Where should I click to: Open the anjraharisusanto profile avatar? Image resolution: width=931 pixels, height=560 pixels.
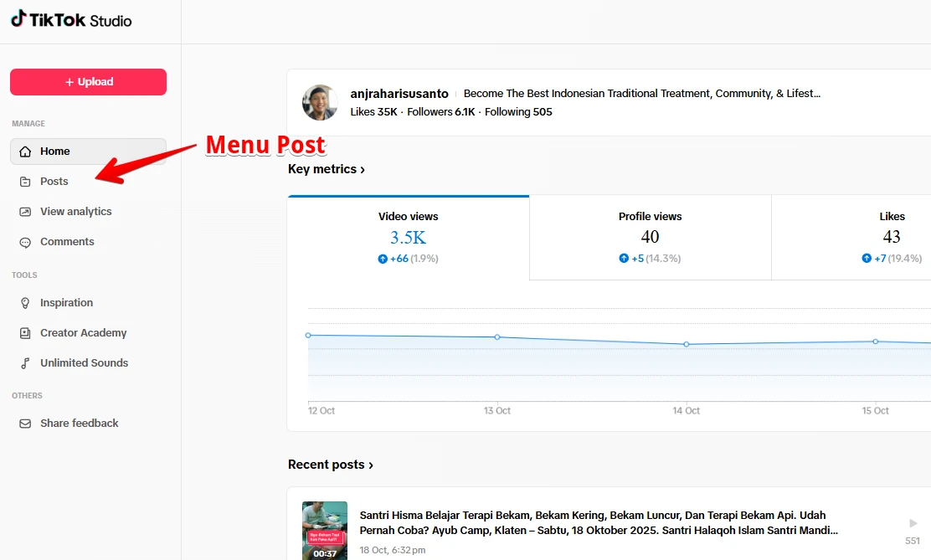pyautogui.click(x=320, y=103)
